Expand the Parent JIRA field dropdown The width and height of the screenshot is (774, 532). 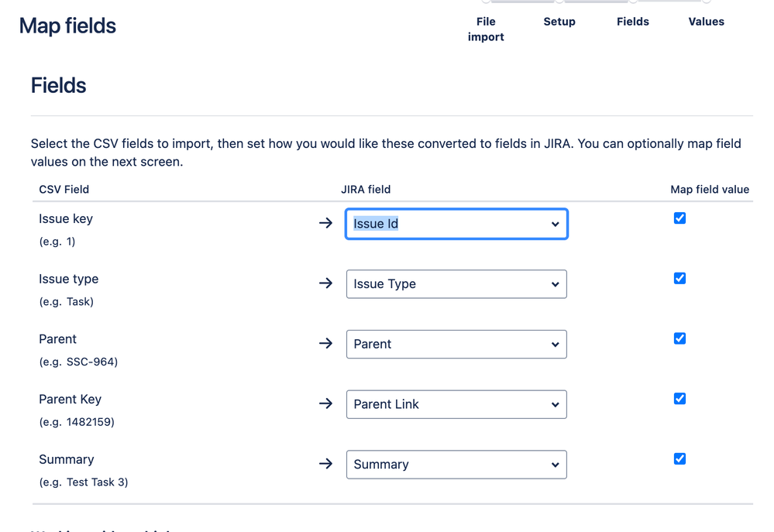pos(456,344)
